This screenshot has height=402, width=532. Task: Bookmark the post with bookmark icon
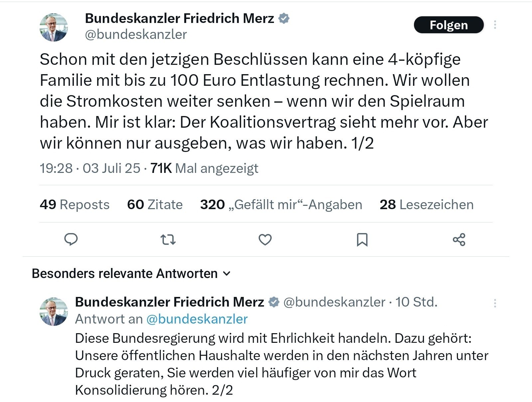pos(362,239)
